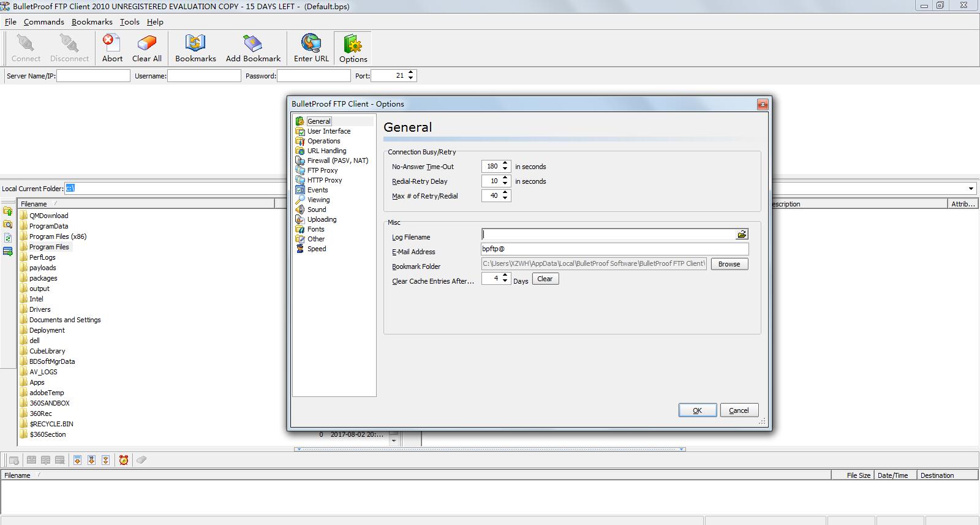
Task: Select the Speed options category
Action: point(317,249)
